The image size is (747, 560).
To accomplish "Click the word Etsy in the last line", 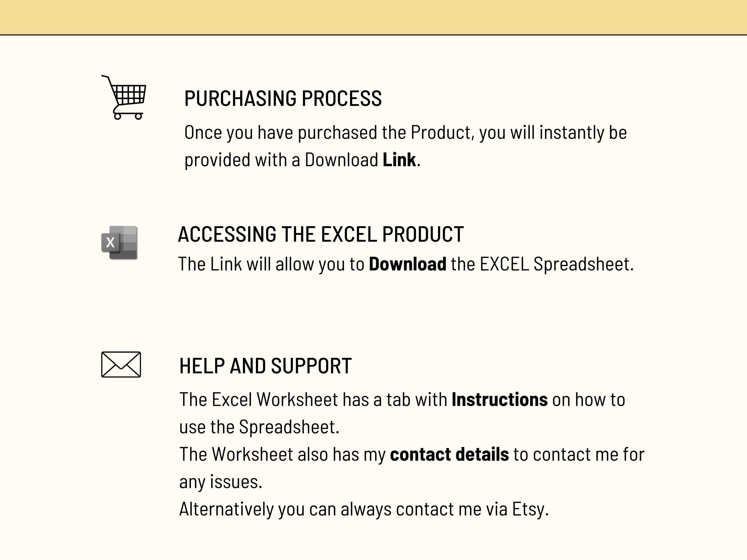I will [x=530, y=509].
